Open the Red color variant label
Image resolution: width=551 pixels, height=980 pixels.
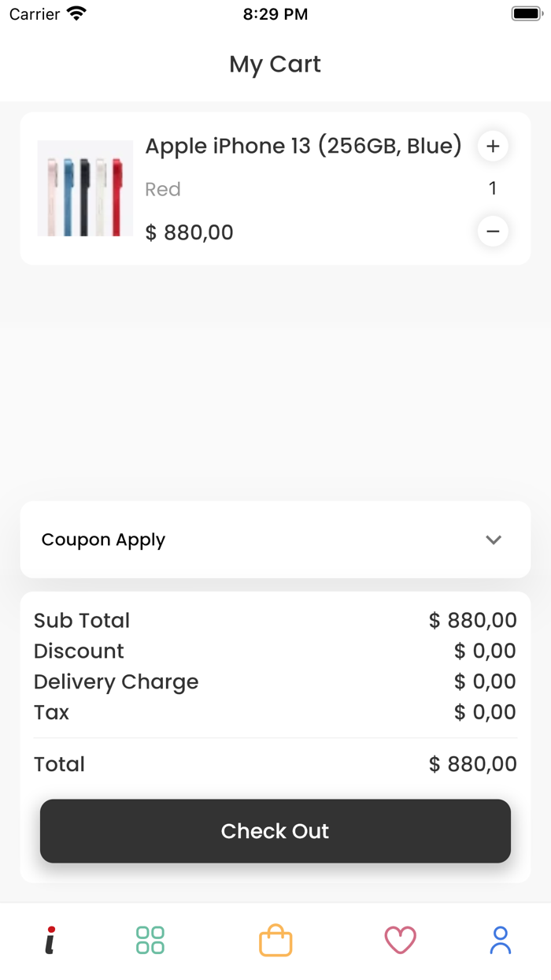pos(163,188)
